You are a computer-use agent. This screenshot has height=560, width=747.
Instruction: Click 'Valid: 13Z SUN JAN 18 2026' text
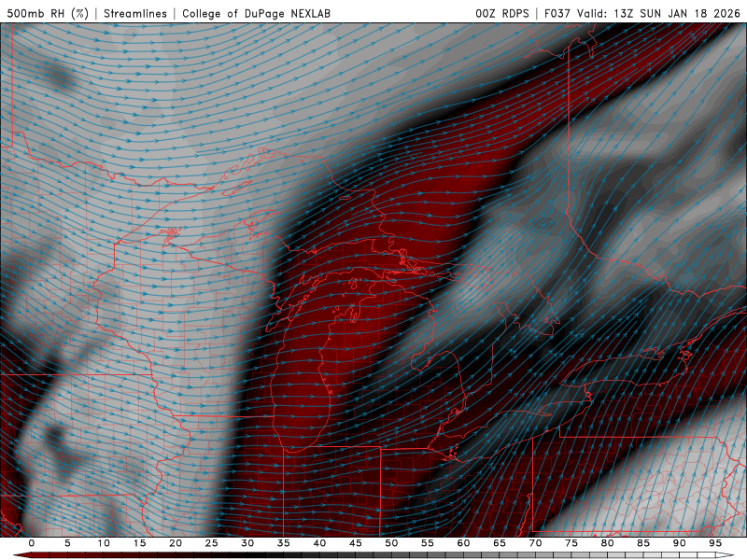click(x=659, y=13)
